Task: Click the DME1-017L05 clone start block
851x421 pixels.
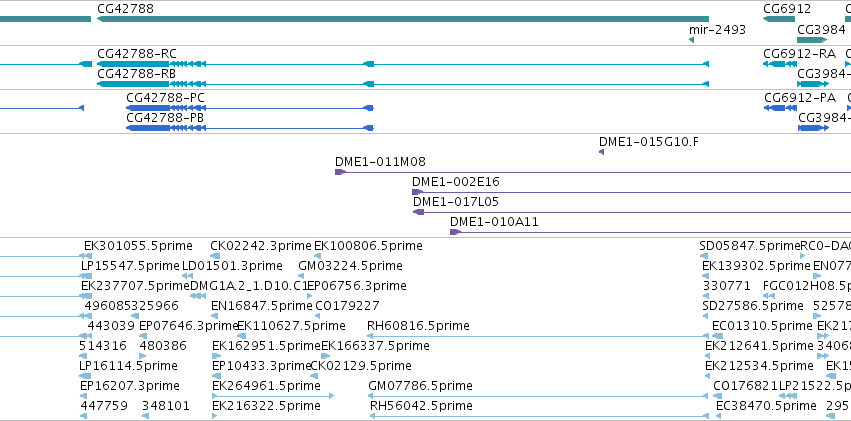Action: (x=418, y=212)
